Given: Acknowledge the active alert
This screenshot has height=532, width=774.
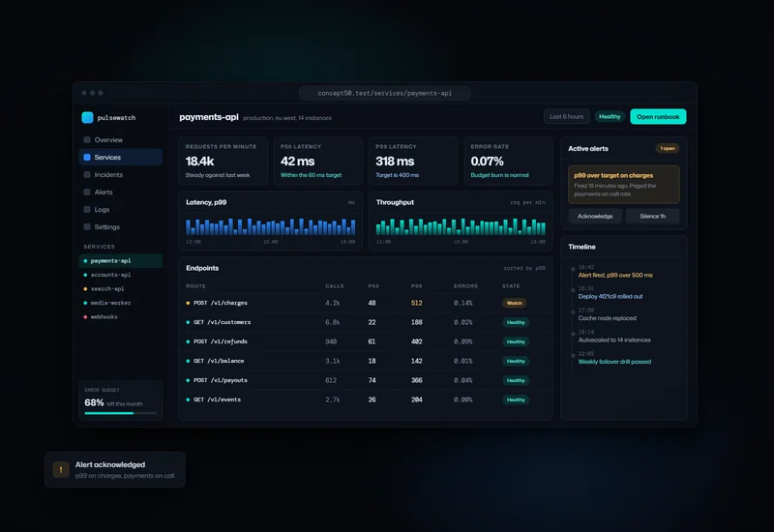Looking at the screenshot, I should [595, 216].
